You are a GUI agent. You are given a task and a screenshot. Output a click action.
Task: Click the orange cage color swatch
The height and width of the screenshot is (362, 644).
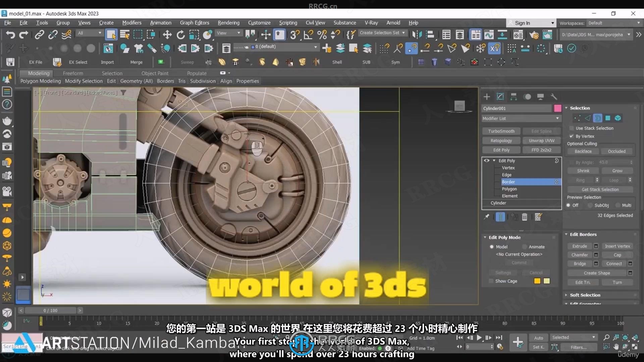tap(537, 281)
